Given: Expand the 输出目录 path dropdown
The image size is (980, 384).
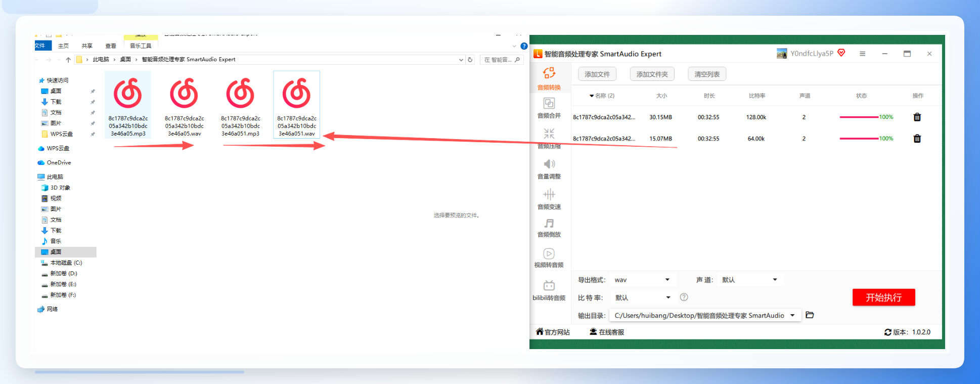Looking at the screenshot, I should click(x=792, y=316).
